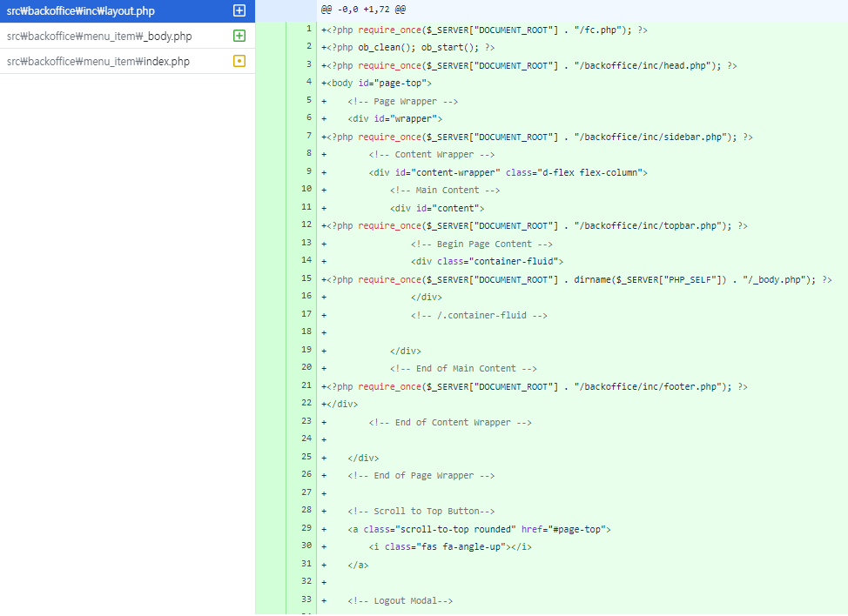Image resolution: width=848 pixels, height=616 pixels.
Task: Click the End of Main Content comment
Action: [463, 369]
